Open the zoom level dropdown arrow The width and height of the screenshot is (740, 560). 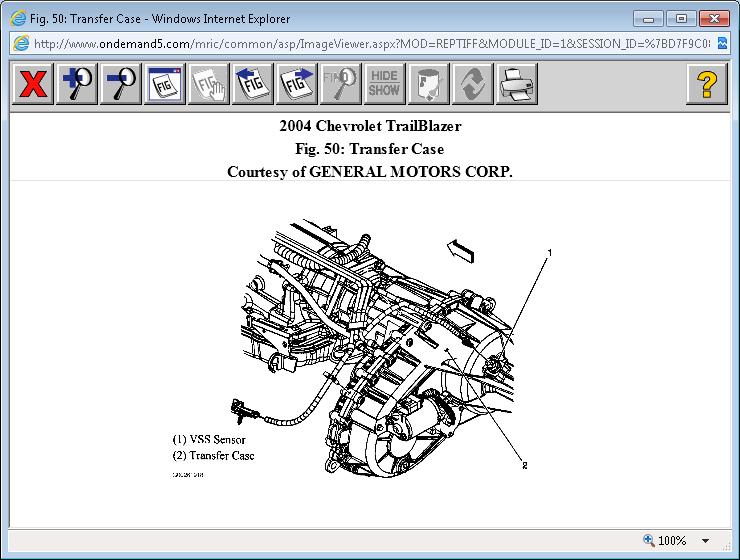(x=705, y=541)
